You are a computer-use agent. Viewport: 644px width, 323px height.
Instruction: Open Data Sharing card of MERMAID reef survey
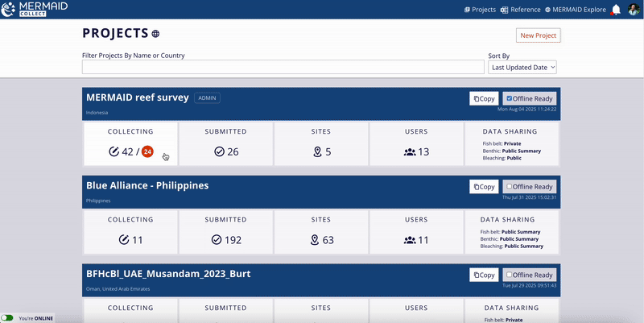(512, 144)
